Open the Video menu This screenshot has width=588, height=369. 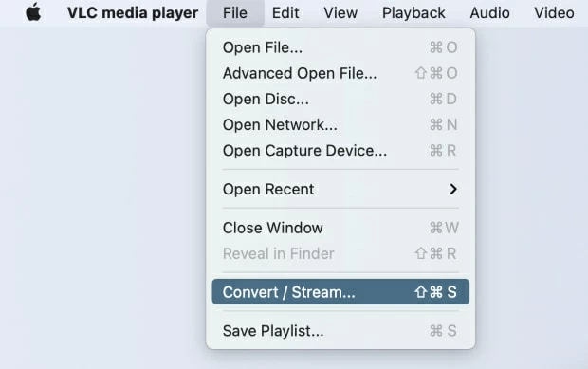(554, 13)
